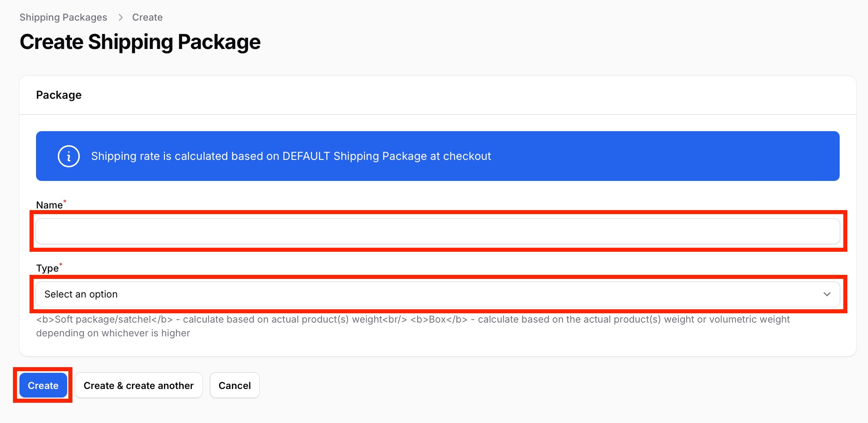Expand Type list via chevron arrow

click(827, 294)
